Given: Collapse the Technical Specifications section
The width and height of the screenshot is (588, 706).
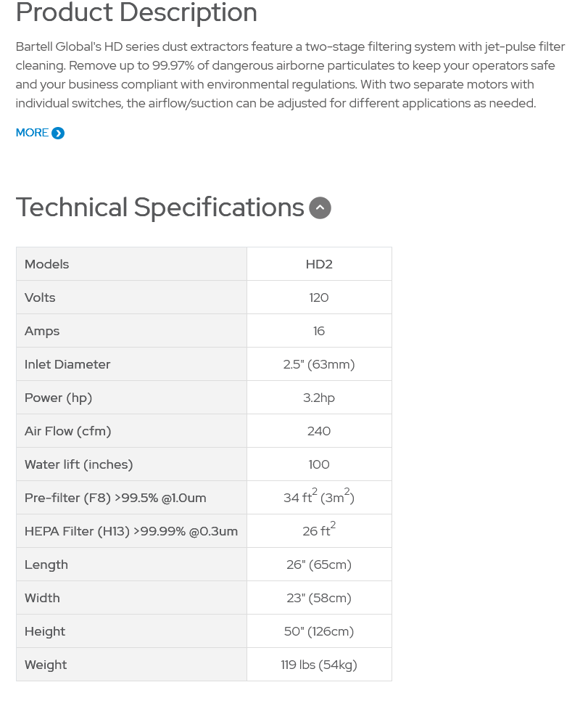Looking at the screenshot, I should click(320, 208).
